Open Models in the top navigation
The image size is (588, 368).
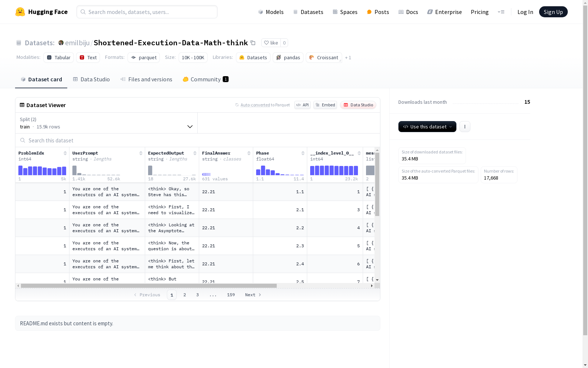[x=271, y=12]
